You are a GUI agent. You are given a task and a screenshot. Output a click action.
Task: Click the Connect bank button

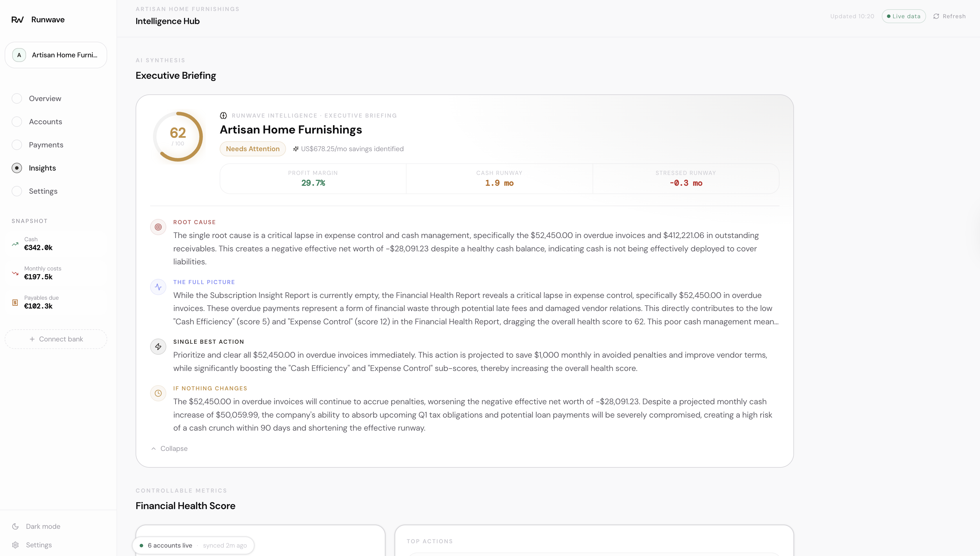pyautogui.click(x=56, y=339)
